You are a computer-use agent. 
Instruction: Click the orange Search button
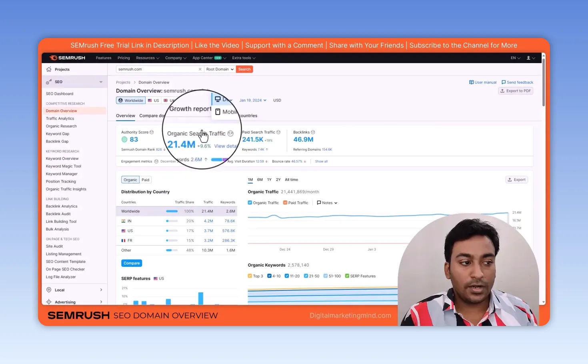(x=244, y=69)
